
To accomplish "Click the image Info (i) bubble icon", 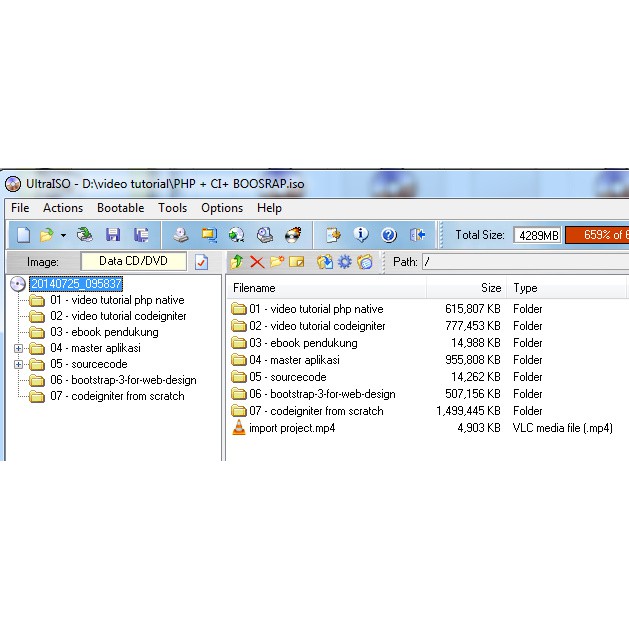I will point(361,235).
